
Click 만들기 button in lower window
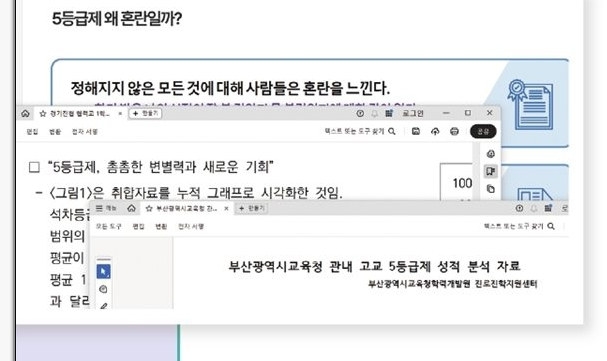(x=252, y=209)
